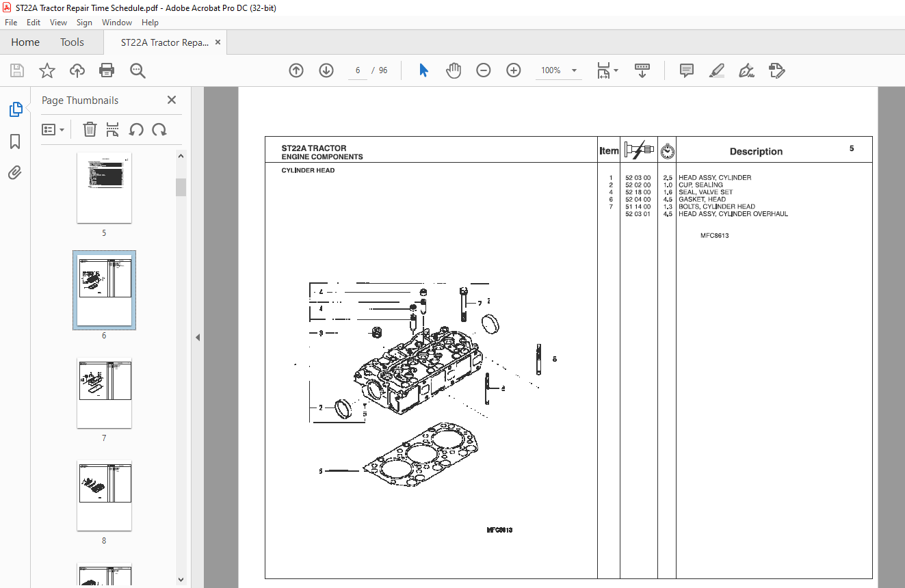
Task: Activate the selection arrow tool
Action: click(423, 70)
